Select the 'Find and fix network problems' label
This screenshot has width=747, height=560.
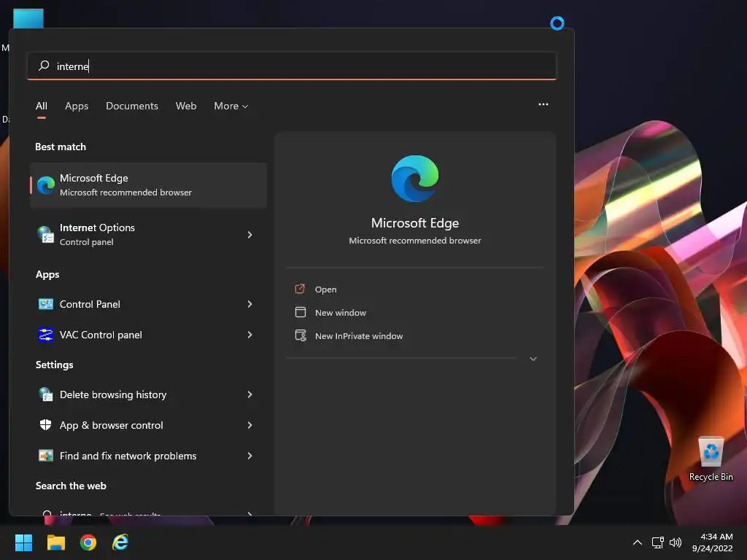pos(128,456)
